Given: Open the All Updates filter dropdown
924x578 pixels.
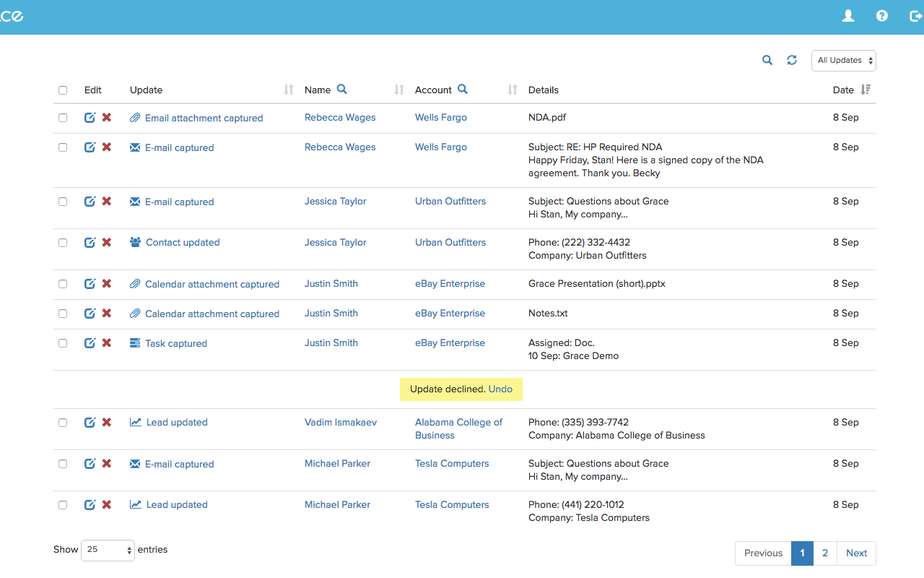Looking at the screenshot, I should point(844,61).
